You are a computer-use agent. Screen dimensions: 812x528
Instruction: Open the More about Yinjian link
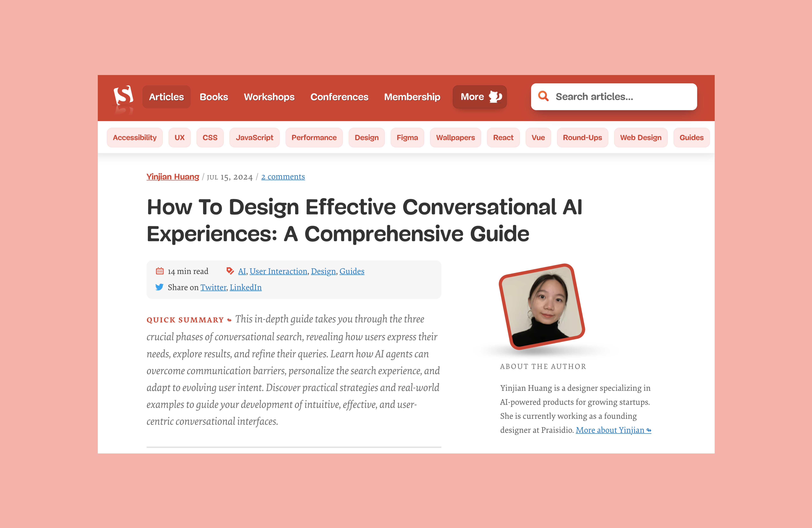pyautogui.click(x=613, y=430)
